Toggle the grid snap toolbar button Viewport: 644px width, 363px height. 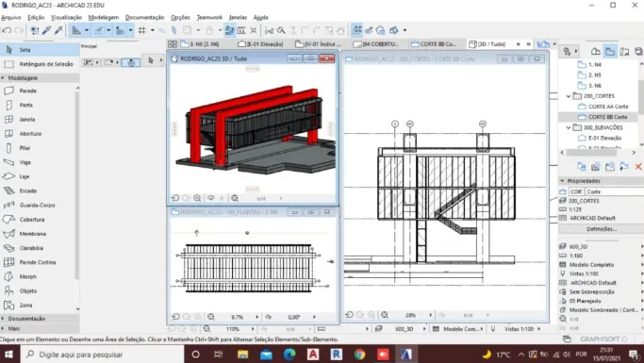tap(141, 30)
